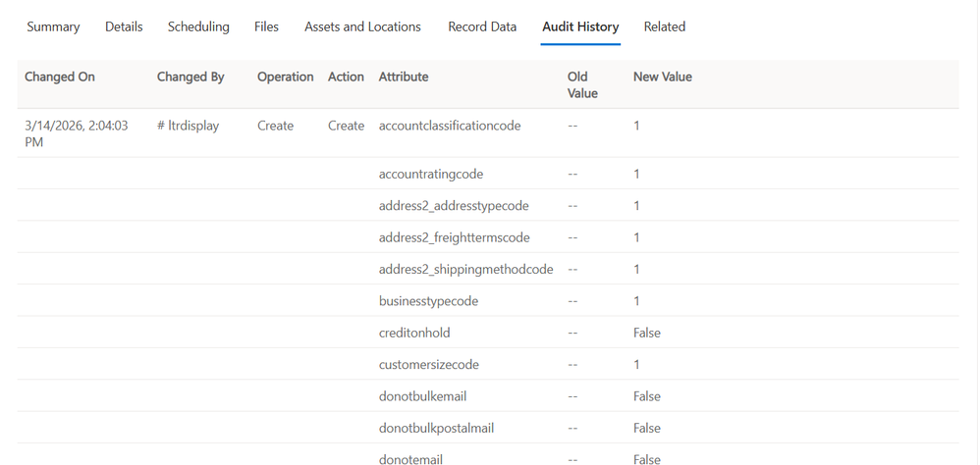
Task: Switch to the Record Data tab
Action: pyautogui.click(x=482, y=26)
